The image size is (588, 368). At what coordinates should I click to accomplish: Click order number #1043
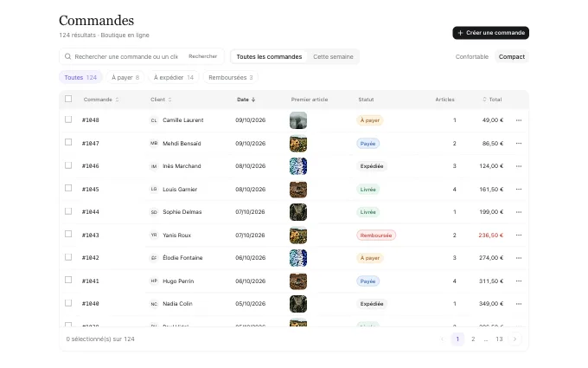coord(91,235)
